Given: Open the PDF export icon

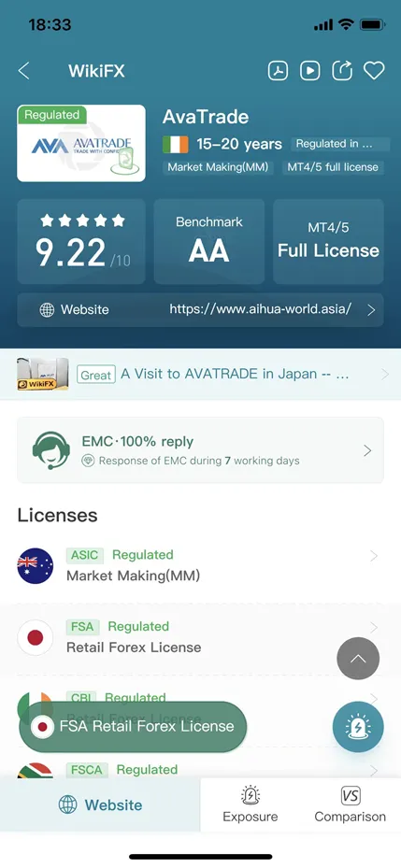Looking at the screenshot, I should coord(278,71).
